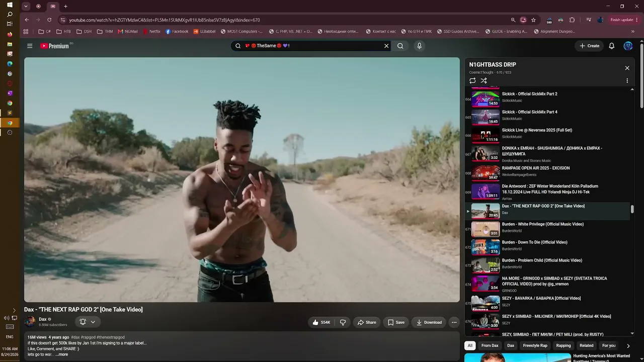Image resolution: width=644 pixels, height=362 pixels.
Task: Open the Netflix bookmark
Action: 152,31
